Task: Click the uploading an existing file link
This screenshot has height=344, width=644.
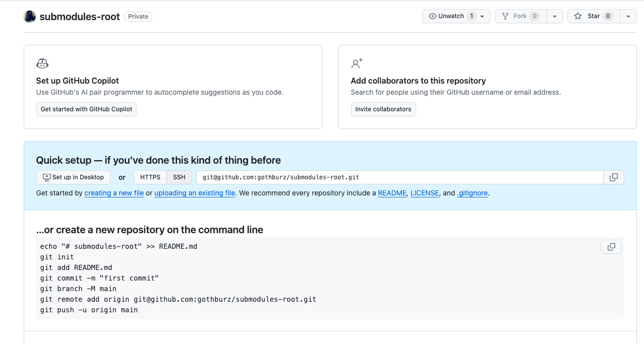Action: click(x=194, y=193)
